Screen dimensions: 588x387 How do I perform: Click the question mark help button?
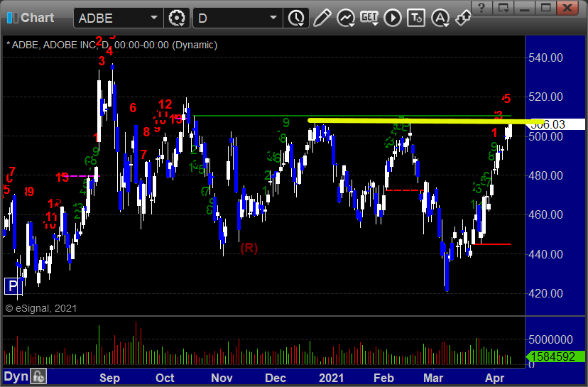(x=482, y=7)
